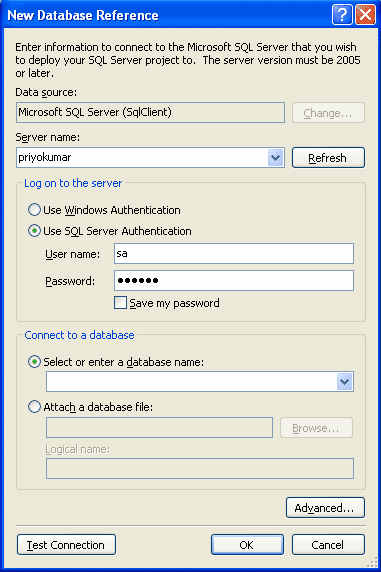
Task: Focus the Password field
Action: click(x=234, y=281)
